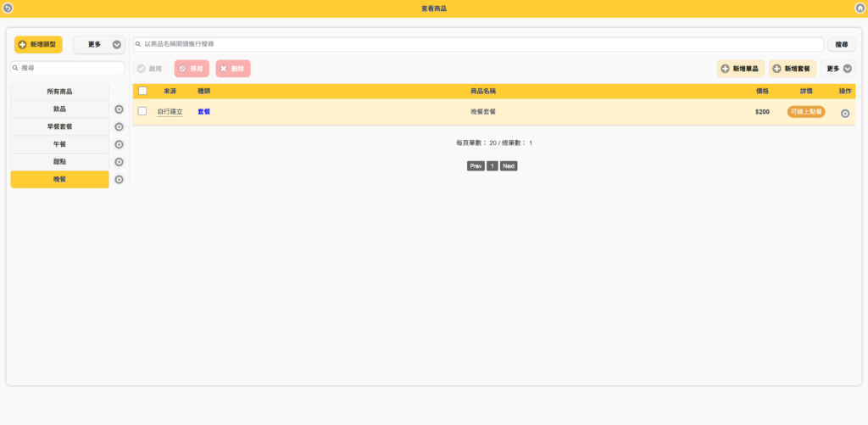Open the settings gear beside 午餐 category
This screenshot has width=868, height=425.
119,145
